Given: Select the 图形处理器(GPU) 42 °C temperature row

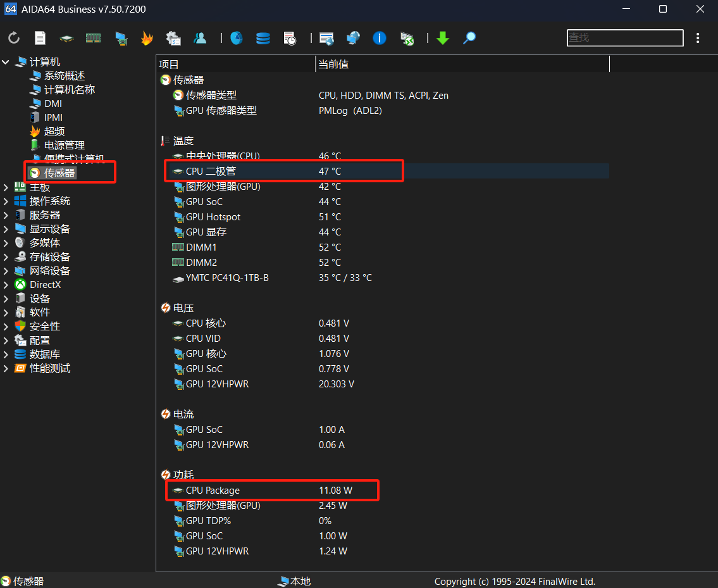Looking at the screenshot, I should click(x=383, y=187).
